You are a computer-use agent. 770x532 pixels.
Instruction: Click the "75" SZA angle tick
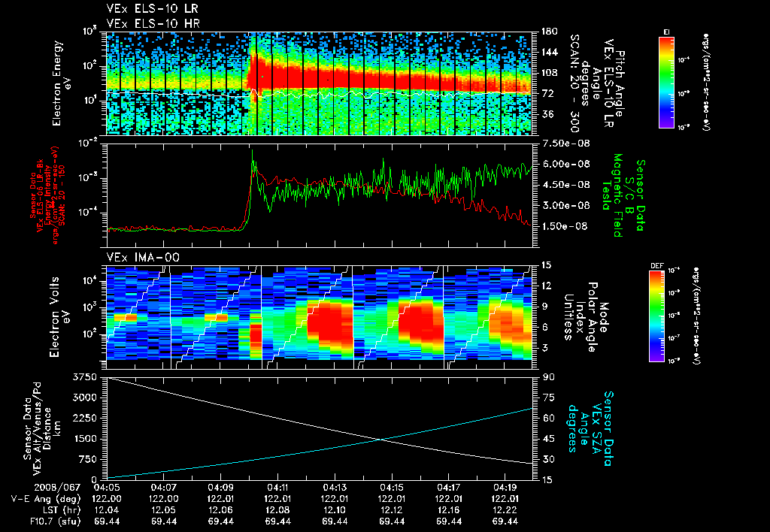click(548, 397)
